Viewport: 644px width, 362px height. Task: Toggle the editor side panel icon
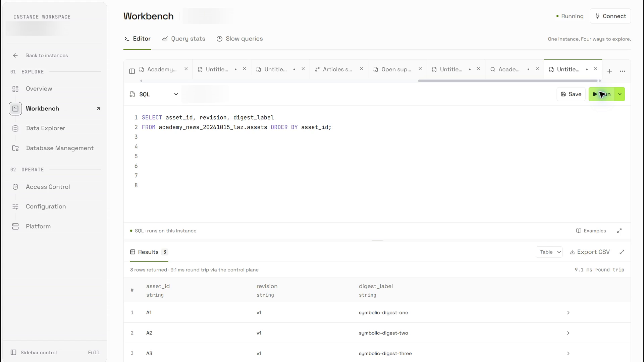point(132,71)
